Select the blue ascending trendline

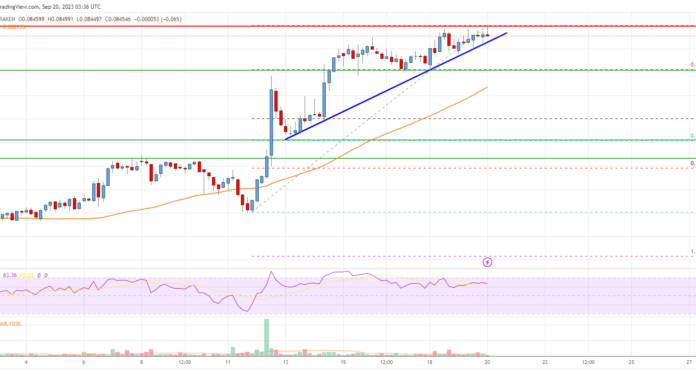(395, 86)
